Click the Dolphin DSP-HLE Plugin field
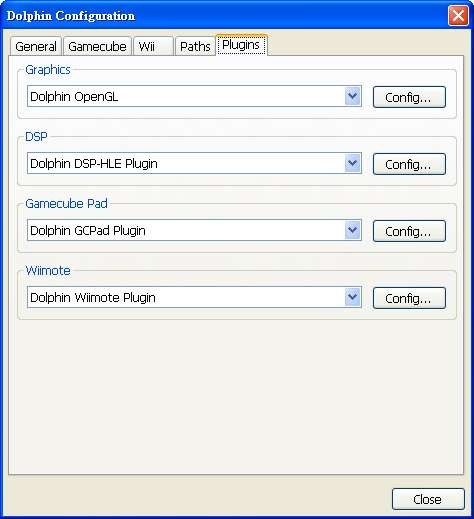The width and height of the screenshot is (474, 519). [x=194, y=163]
